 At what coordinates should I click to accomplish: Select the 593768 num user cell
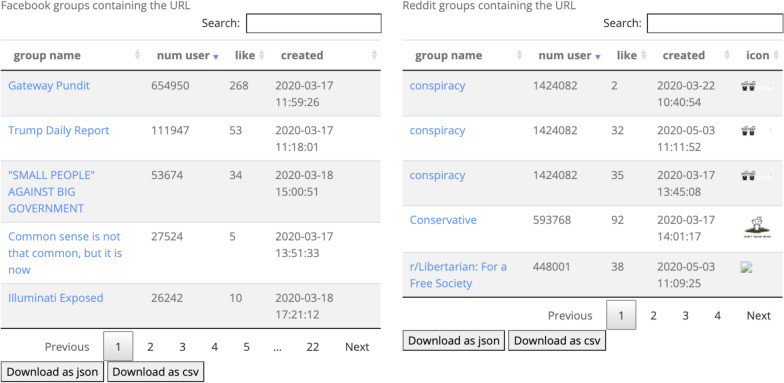(552, 220)
